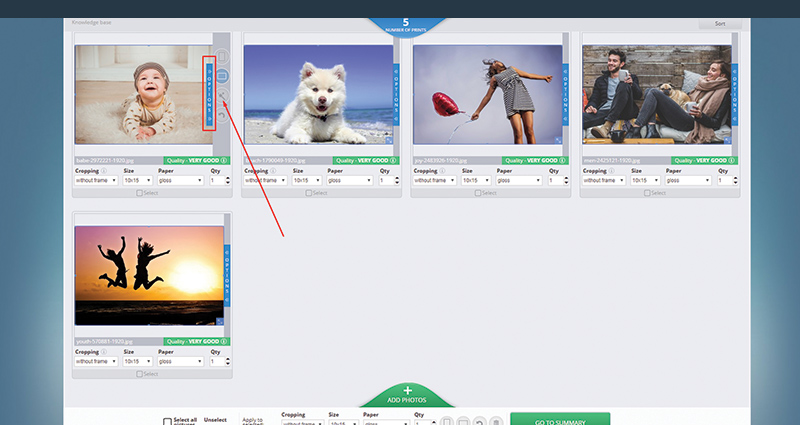Click the Unselect link in the bottom bar

(215, 420)
